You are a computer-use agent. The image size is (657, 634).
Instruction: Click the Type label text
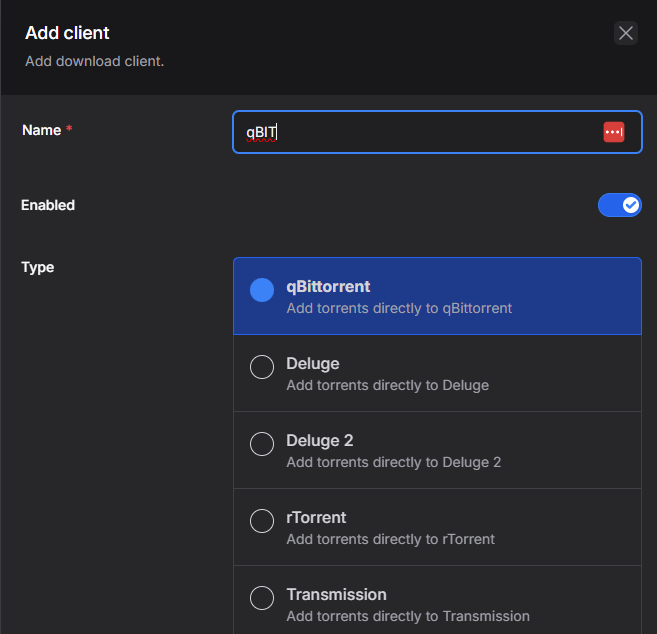coord(38,267)
